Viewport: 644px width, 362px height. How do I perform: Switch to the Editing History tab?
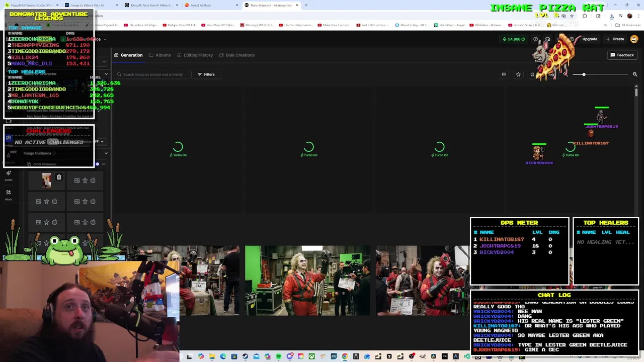tap(195, 55)
